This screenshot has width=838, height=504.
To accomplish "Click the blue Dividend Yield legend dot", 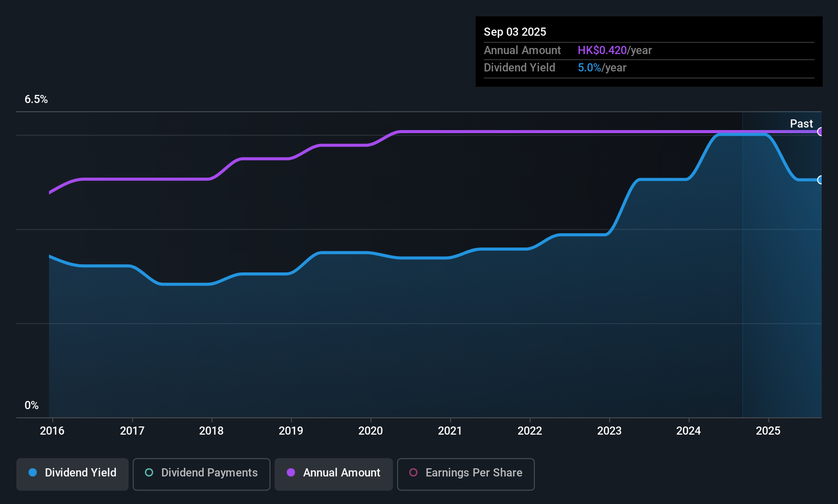I will (x=33, y=473).
